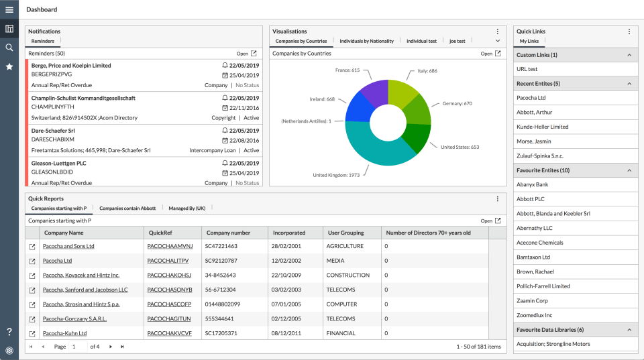Open Quick Reports three-dot options menu

click(497, 199)
